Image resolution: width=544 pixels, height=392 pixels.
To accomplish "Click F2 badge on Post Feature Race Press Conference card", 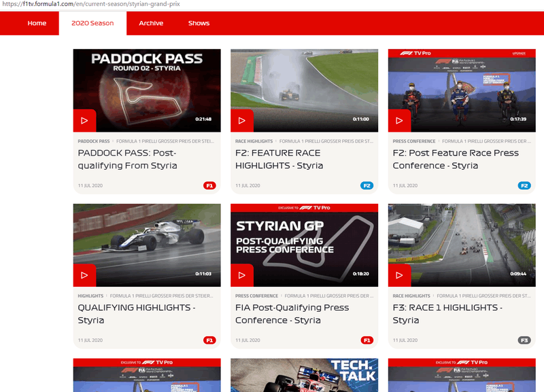I will [x=524, y=185].
